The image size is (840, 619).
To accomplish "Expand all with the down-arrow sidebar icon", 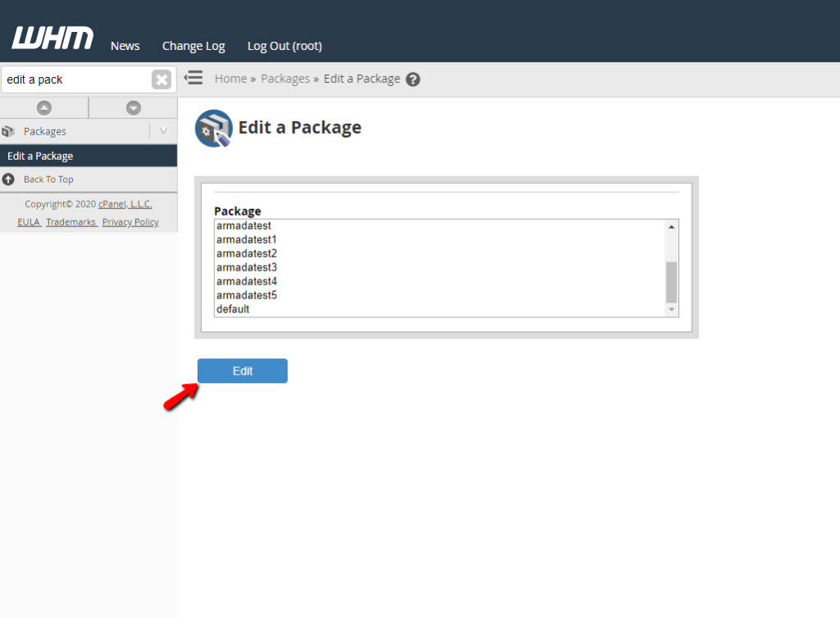I will (134, 108).
